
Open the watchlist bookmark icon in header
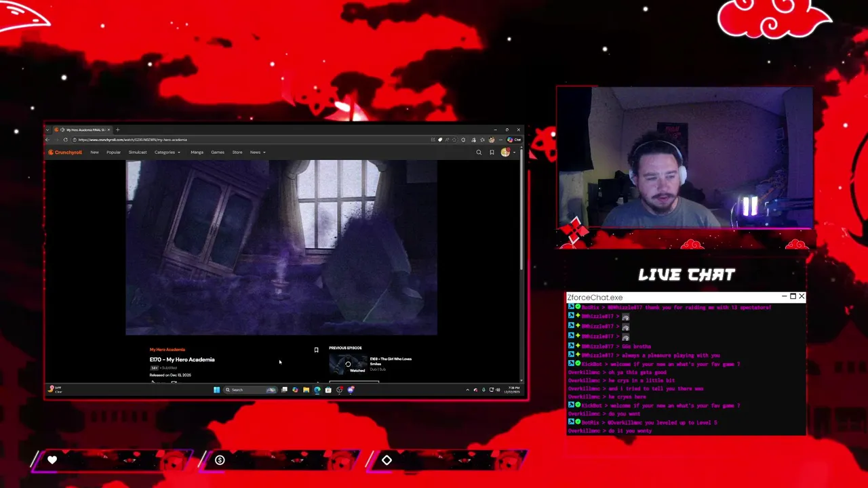pos(492,152)
